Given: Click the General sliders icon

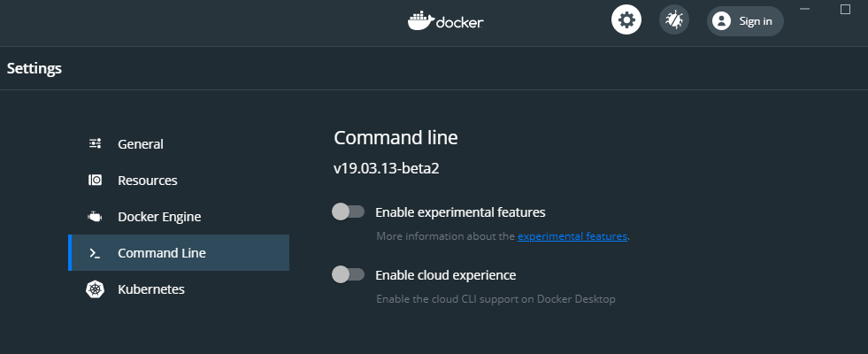Looking at the screenshot, I should pos(96,143).
